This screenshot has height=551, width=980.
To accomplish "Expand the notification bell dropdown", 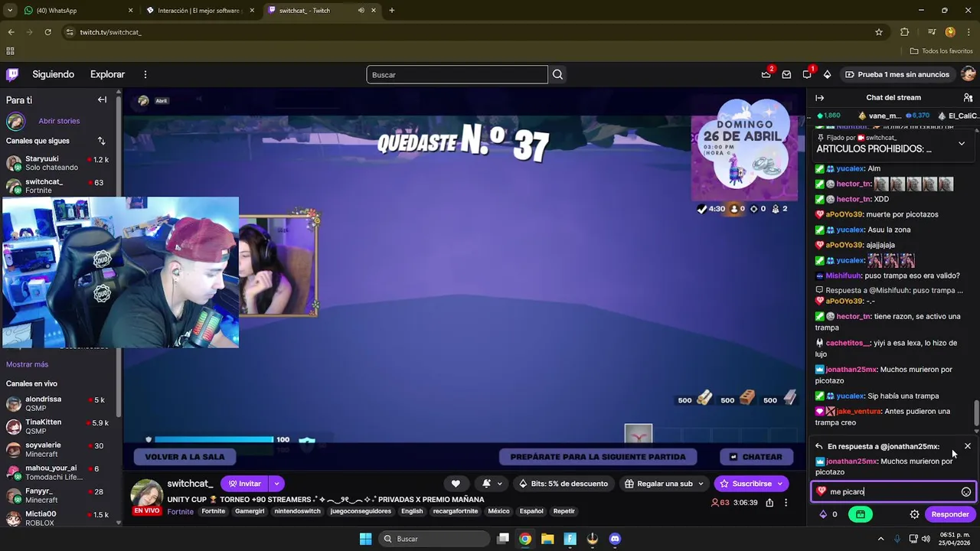I will [x=500, y=484].
